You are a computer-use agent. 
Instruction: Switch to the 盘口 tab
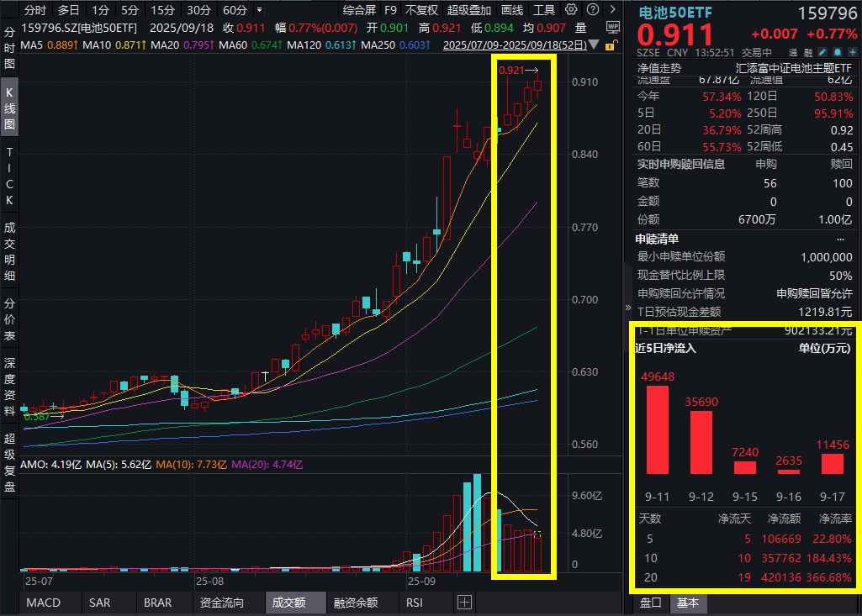point(652,603)
